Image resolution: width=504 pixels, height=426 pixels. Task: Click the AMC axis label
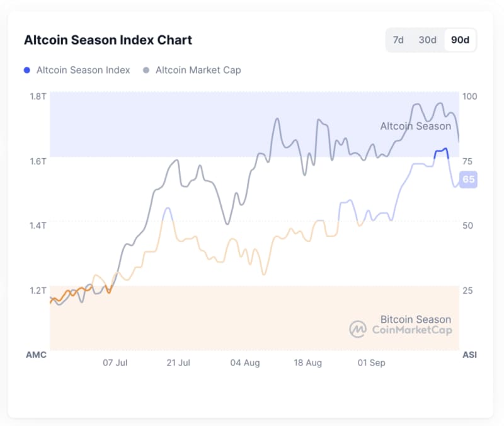[36, 355]
